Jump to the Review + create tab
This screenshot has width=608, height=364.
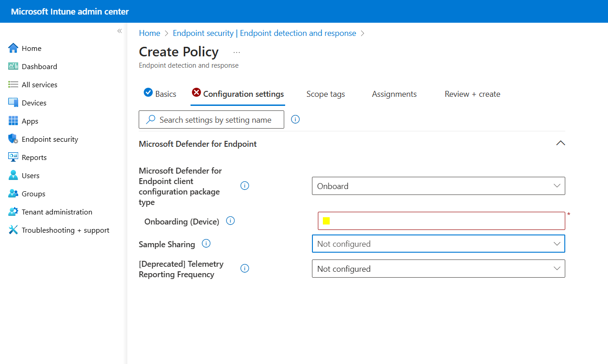(472, 94)
